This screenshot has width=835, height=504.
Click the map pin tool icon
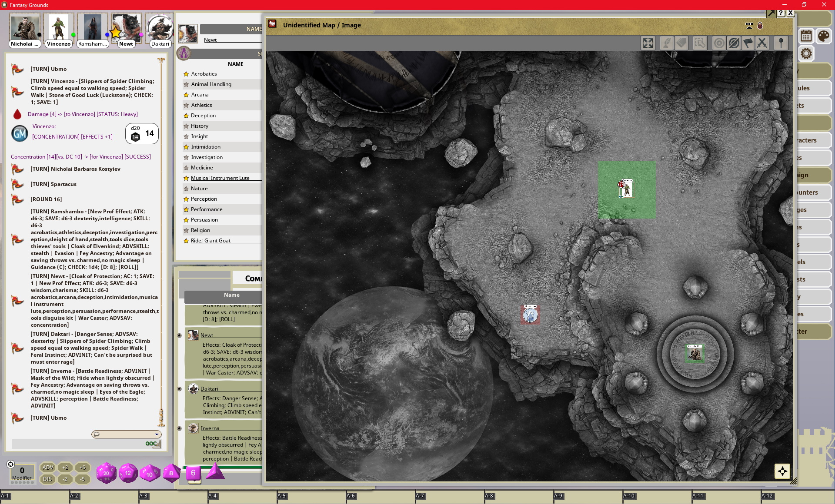click(x=781, y=43)
